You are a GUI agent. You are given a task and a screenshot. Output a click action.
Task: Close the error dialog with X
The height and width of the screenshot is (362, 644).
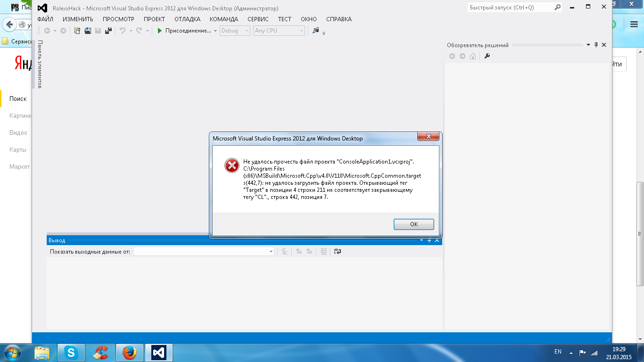tap(428, 137)
